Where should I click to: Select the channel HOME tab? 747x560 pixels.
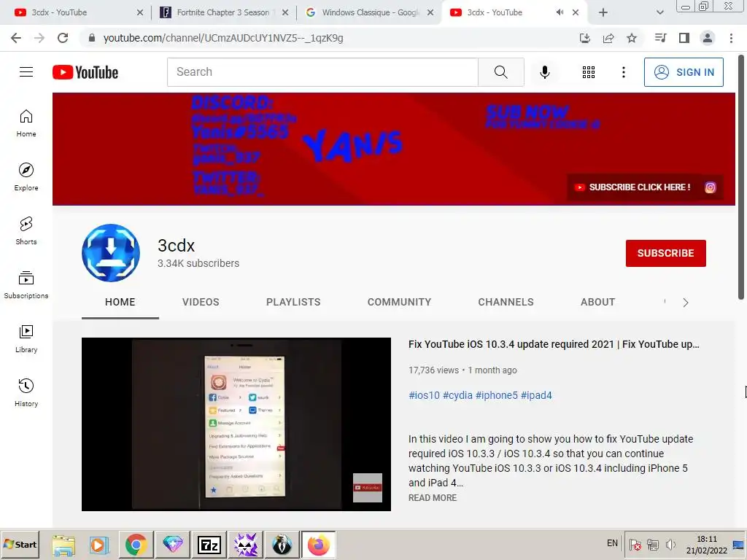point(120,302)
